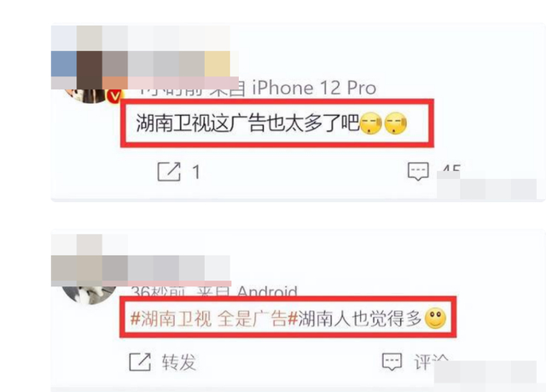Click the orange verified V badge
Image resolution: width=546 pixels, height=392 pixels.
click(115, 96)
